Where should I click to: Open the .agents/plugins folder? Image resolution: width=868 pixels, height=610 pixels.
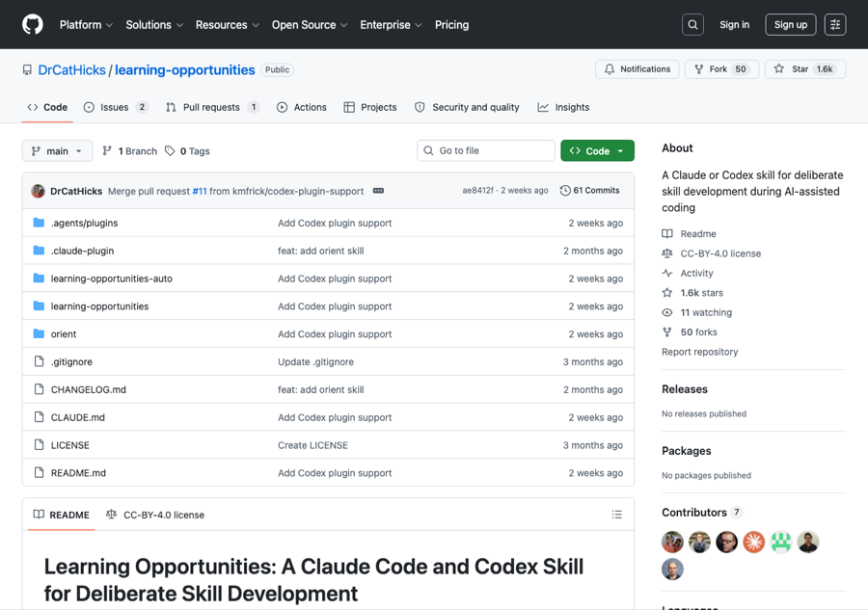[84, 223]
